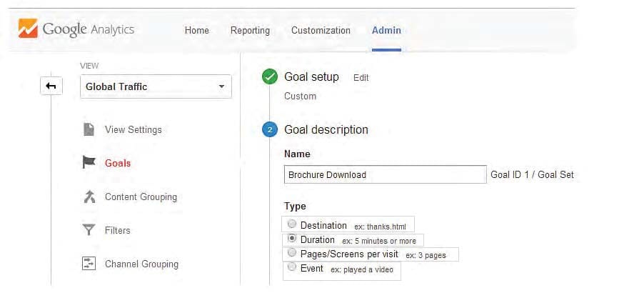Click the Channel Grouping icon
644x298 pixels.
[89, 264]
